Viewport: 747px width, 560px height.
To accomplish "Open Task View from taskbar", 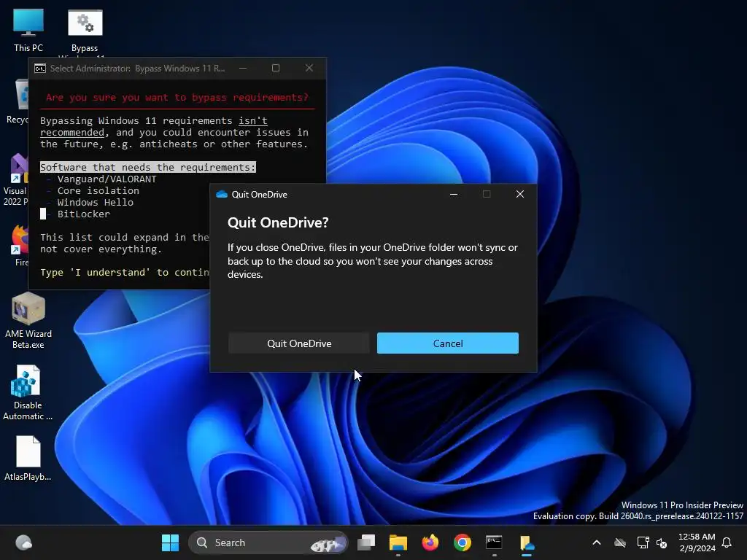I will pyautogui.click(x=366, y=542).
